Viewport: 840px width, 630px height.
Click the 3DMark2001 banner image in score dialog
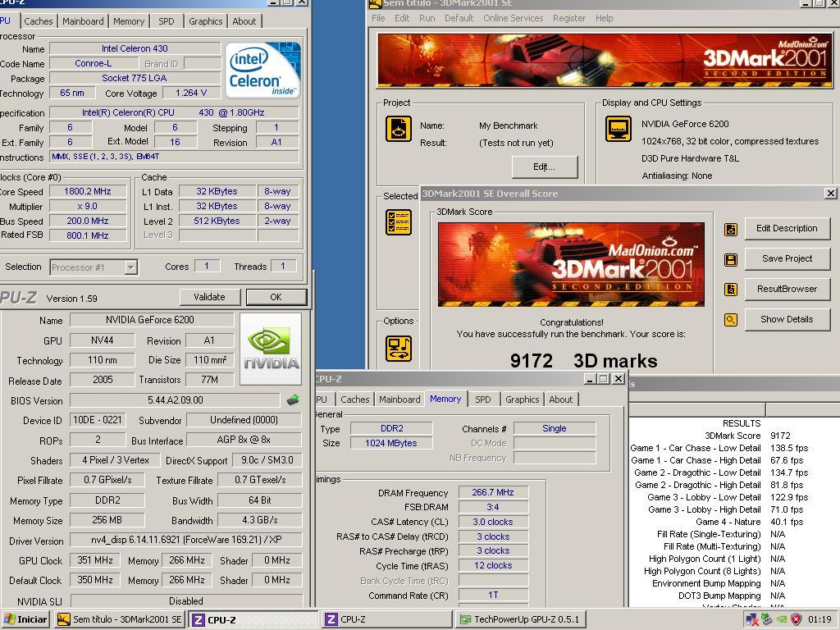pos(571,265)
